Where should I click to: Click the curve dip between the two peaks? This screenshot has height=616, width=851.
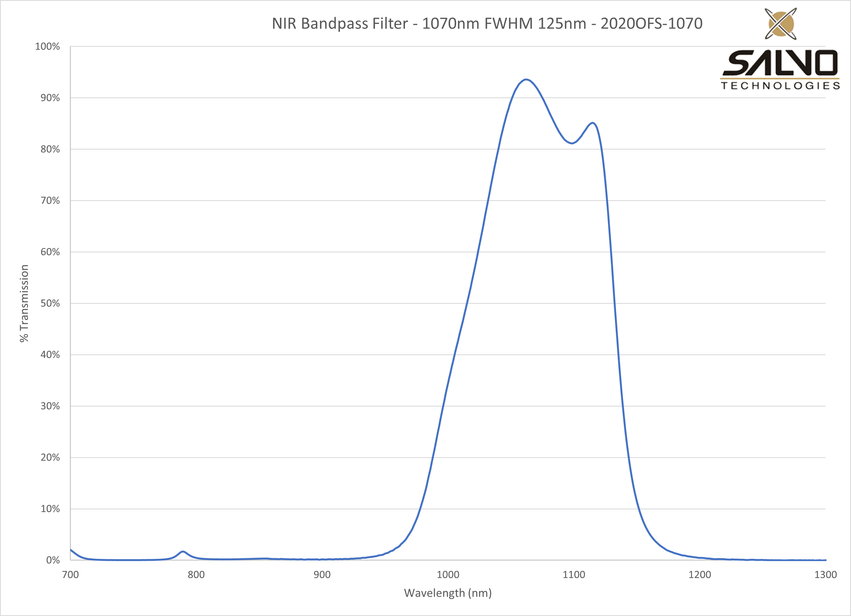[572, 143]
